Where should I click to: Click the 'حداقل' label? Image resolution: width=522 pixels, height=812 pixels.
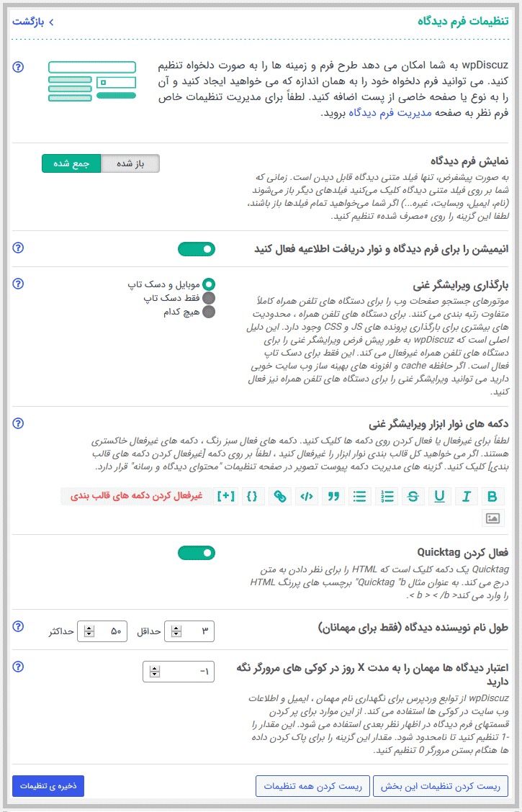coord(148,632)
